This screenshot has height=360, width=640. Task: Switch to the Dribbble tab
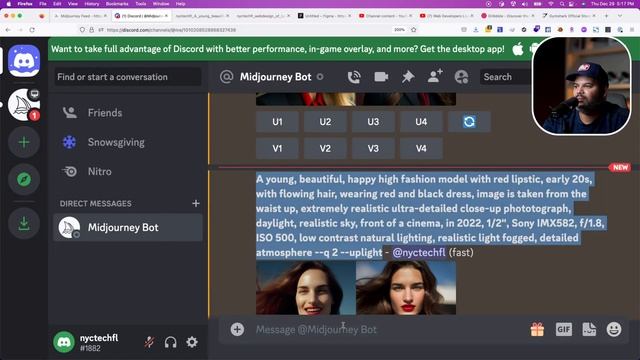pos(507,16)
